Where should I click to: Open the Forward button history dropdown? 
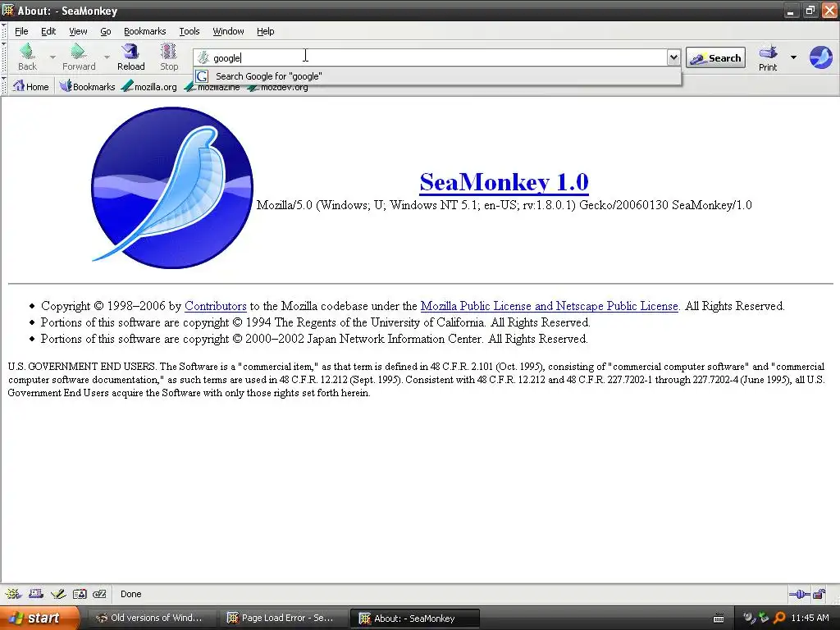[107, 57]
